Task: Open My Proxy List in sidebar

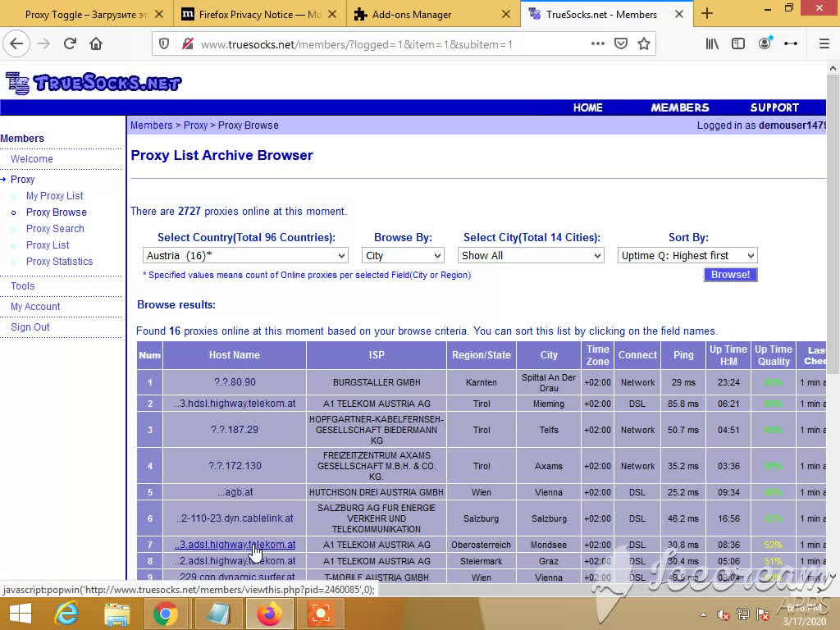Action: point(55,196)
